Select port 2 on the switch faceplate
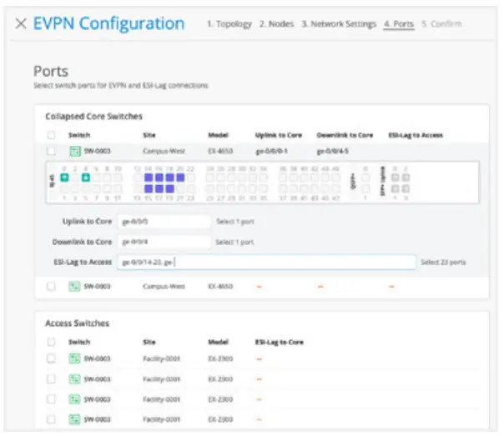The height and width of the screenshot is (436, 504). coord(75,178)
